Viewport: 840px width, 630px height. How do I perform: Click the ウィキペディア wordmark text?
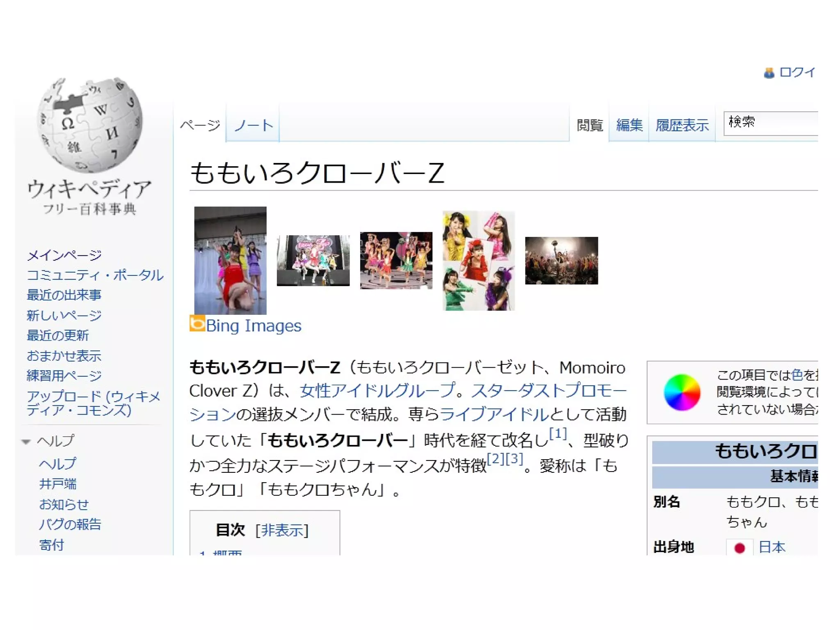point(89,189)
